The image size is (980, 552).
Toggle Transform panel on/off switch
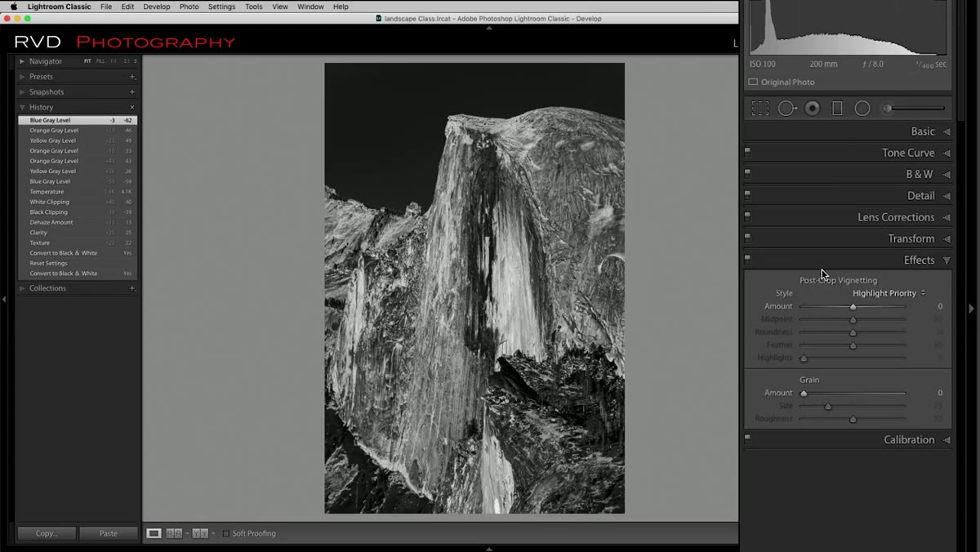(x=747, y=237)
